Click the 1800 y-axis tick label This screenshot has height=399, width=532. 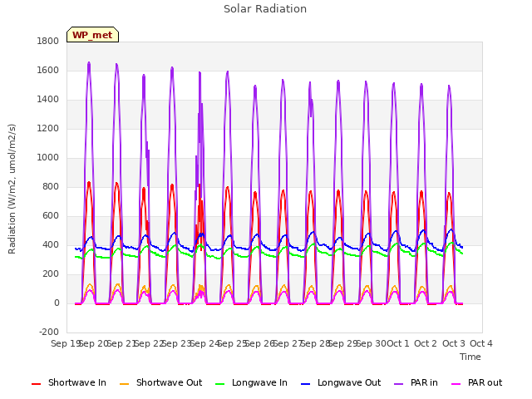click(48, 41)
